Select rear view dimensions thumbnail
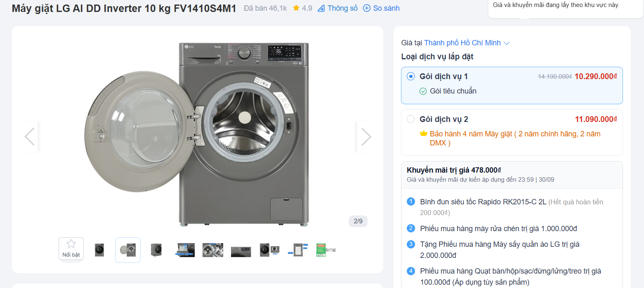The width and height of the screenshot is (644, 288). pyautogui.click(x=298, y=250)
